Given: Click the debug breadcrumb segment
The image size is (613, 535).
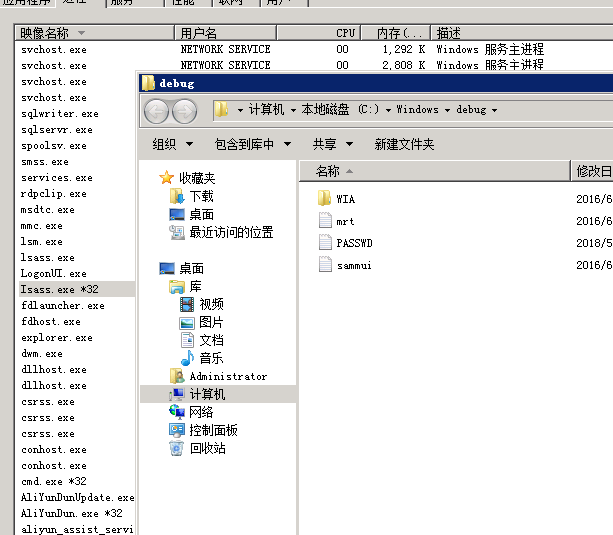Looking at the screenshot, I should (471, 110).
